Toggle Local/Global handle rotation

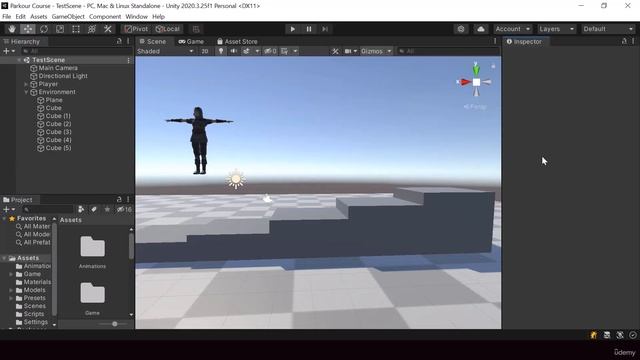tap(168, 29)
